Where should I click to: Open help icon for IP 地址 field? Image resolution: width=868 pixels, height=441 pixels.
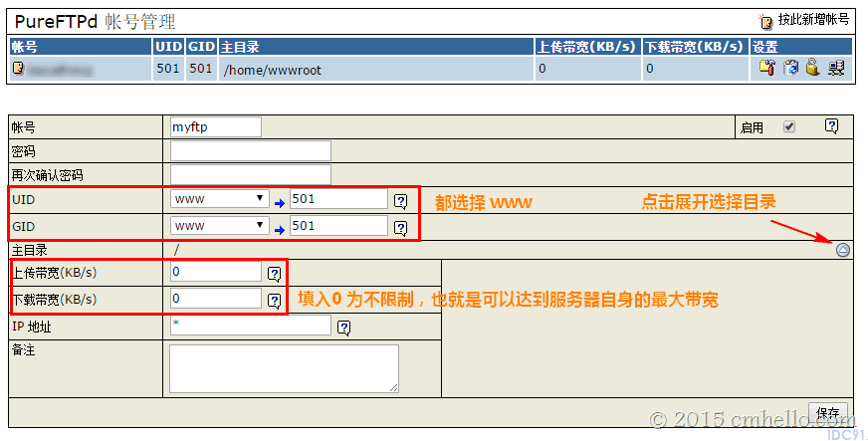click(343, 329)
